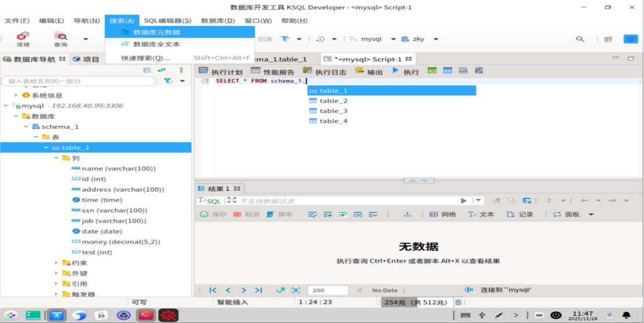Click the table name filter input field
The image size is (644, 323).
click(x=79, y=81)
